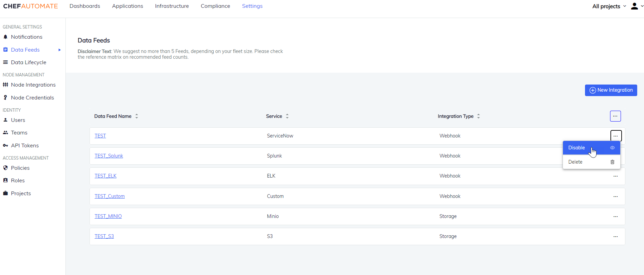
Task: Click the Projects briefcase icon
Action: pos(5,194)
